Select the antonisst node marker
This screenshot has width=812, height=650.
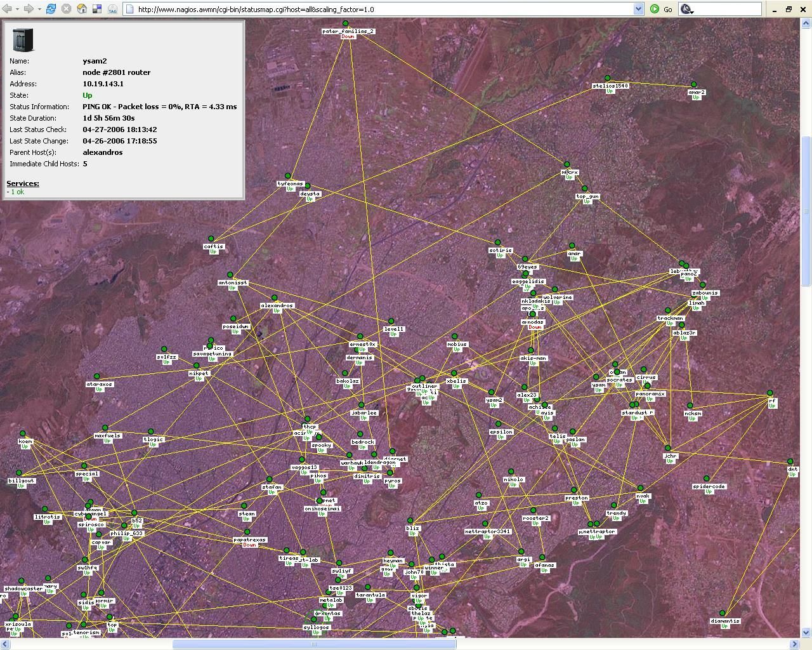point(230,275)
